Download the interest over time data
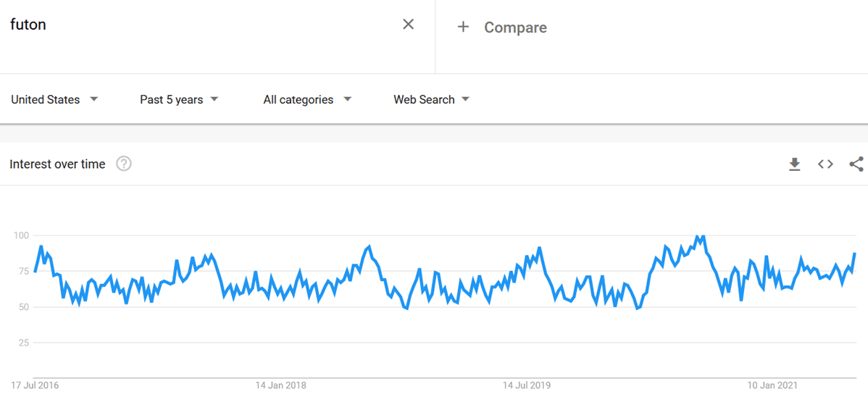The width and height of the screenshot is (868, 399). pos(795,164)
